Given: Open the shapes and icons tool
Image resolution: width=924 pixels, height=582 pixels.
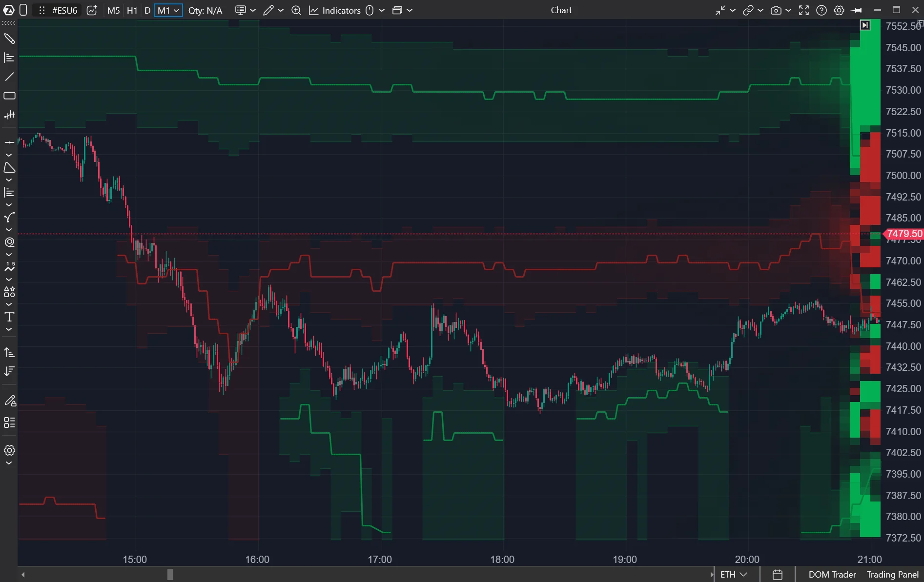Looking at the screenshot, I should point(9,292).
